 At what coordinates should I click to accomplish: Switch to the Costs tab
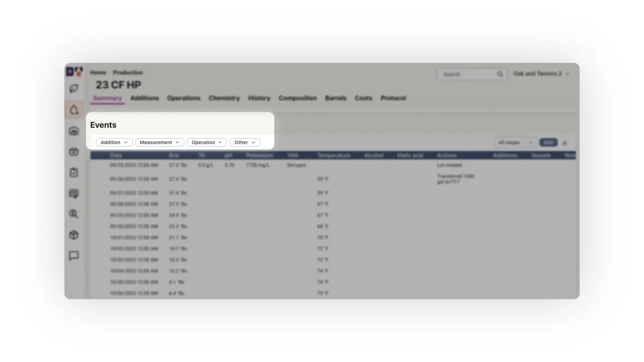coord(364,98)
